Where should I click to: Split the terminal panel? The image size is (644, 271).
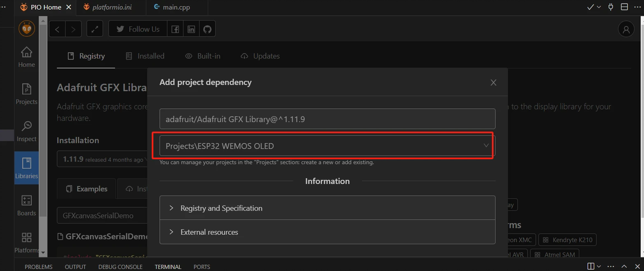pos(591,267)
